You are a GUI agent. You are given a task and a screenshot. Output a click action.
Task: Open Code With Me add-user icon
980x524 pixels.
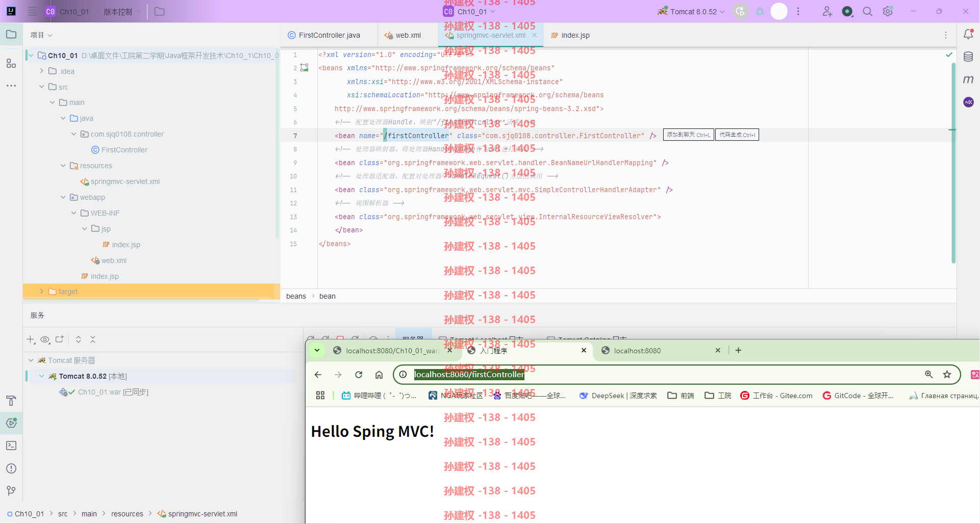click(x=827, y=11)
